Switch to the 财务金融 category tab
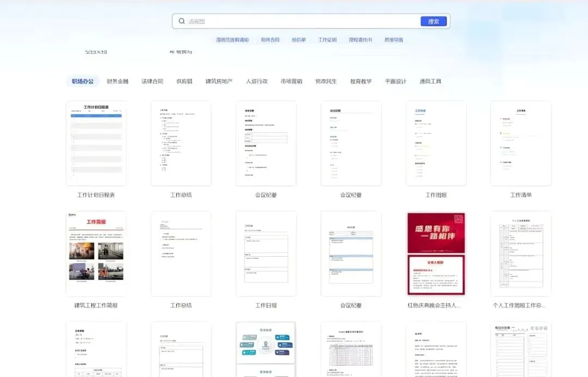The height and width of the screenshot is (377, 588). [x=118, y=81]
